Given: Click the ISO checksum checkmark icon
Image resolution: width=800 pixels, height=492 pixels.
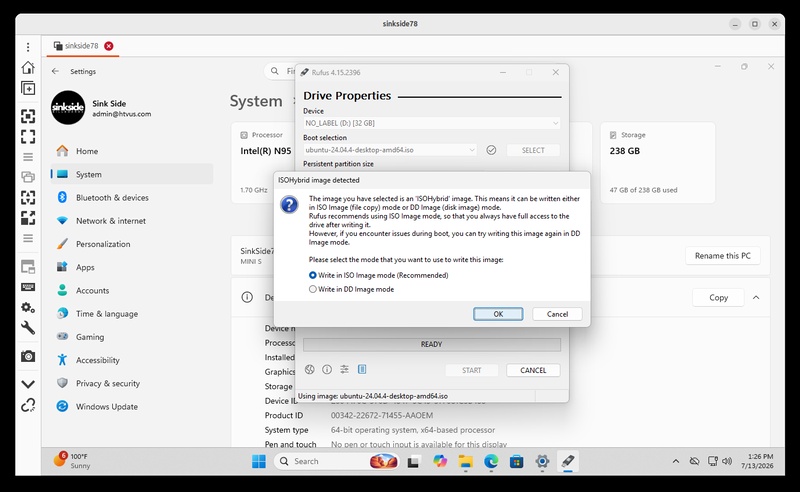Looking at the screenshot, I should pos(491,150).
